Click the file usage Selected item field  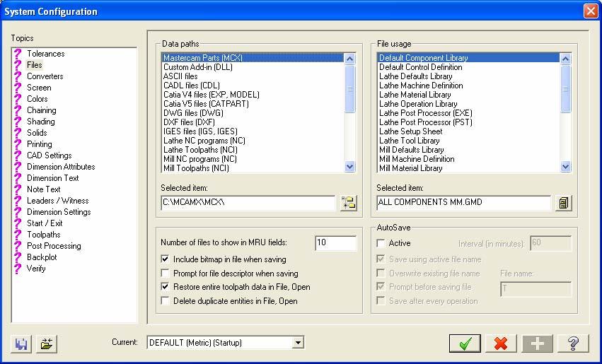click(464, 203)
